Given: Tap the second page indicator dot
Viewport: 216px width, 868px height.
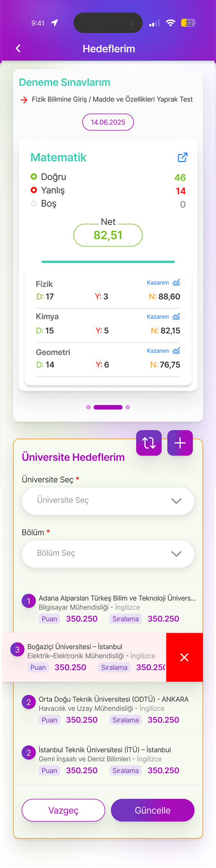Looking at the screenshot, I should coord(108,407).
